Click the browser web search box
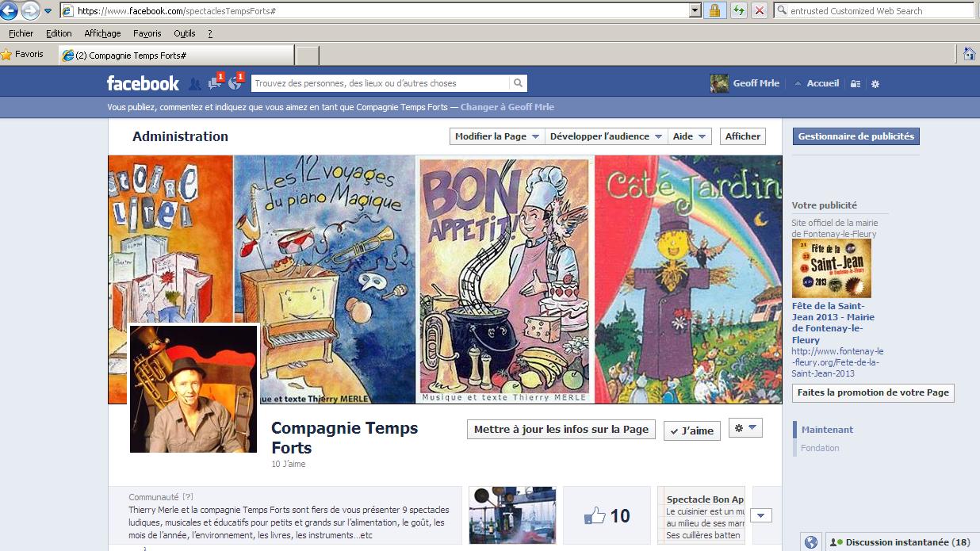The height and width of the screenshot is (551, 980). point(874,11)
